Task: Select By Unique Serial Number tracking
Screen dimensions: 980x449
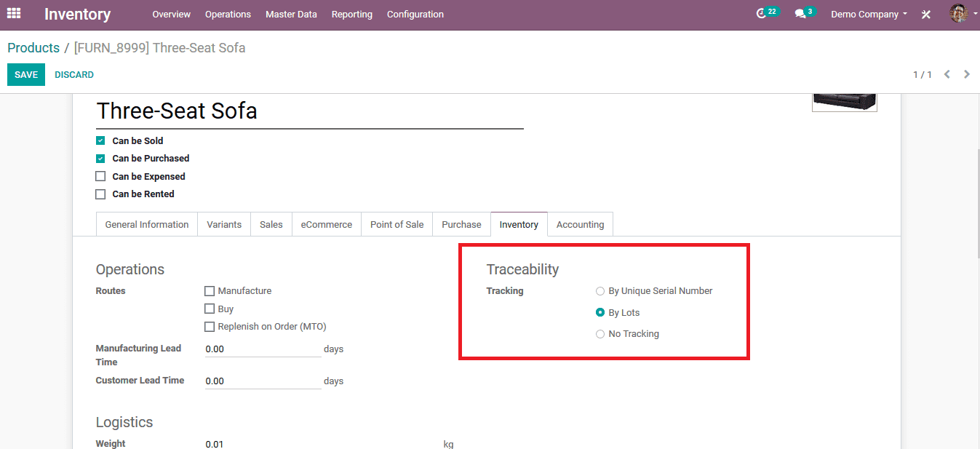Action: (x=600, y=291)
